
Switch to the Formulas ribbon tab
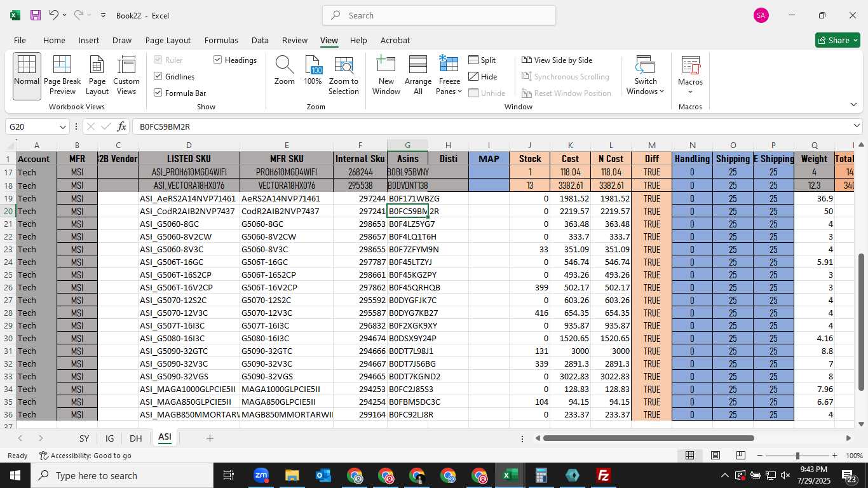(221, 40)
